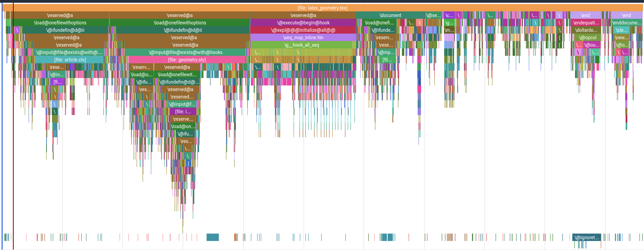
Task: Click the \end frame above \enddocume...
Action: (x=626, y=15)
